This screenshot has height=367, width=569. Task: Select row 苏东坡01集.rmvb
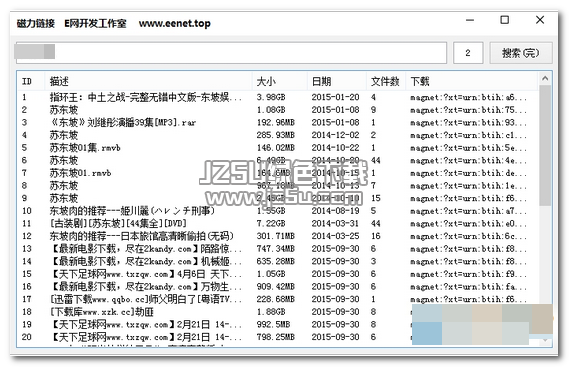click(278, 148)
